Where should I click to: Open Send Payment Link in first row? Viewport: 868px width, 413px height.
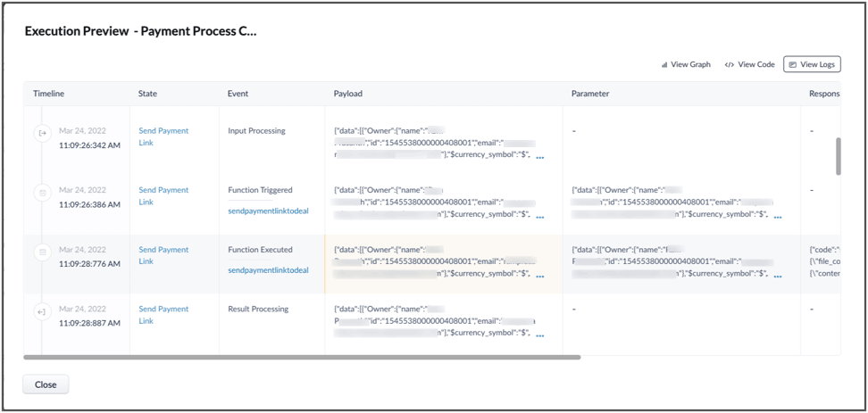(x=163, y=136)
